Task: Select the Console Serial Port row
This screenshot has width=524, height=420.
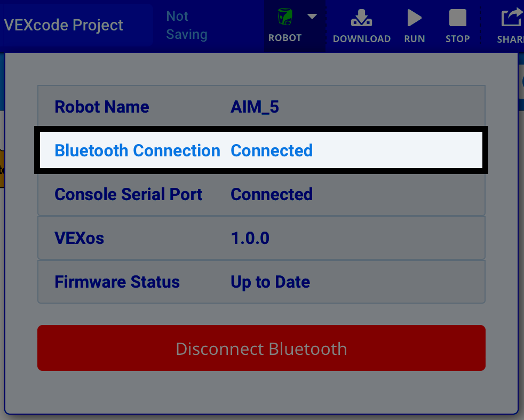Action: pyautogui.click(x=261, y=194)
